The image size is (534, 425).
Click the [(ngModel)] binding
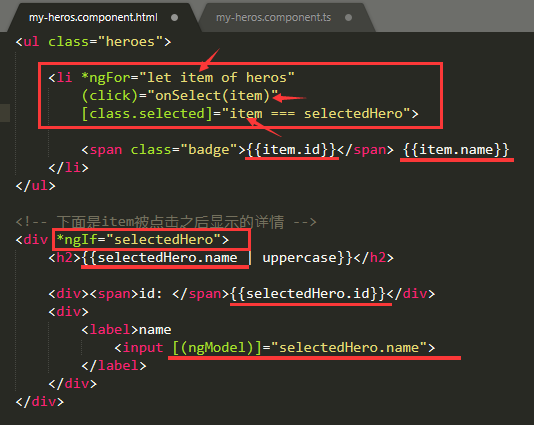point(217,348)
